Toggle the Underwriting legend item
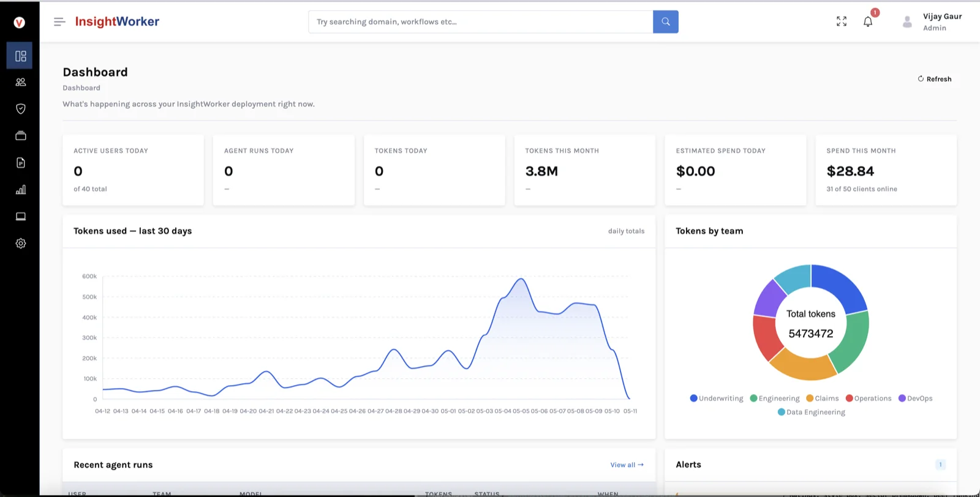The width and height of the screenshot is (980, 497). point(717,398)
